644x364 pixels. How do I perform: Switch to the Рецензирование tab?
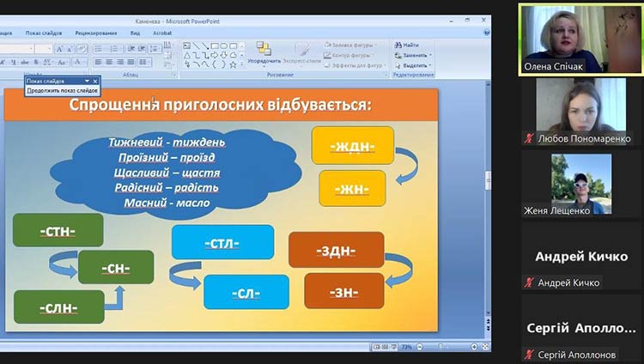(x=96, y=33)
